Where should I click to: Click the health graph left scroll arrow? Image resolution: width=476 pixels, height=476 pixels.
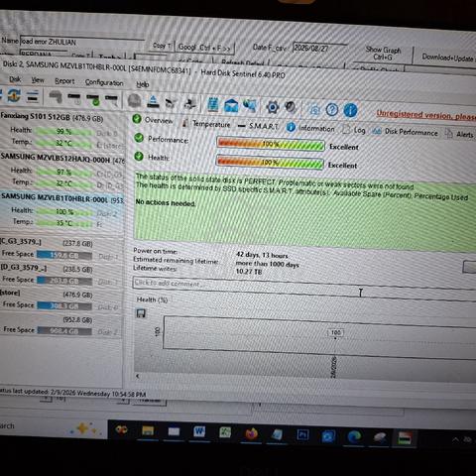tap(138, 376)
